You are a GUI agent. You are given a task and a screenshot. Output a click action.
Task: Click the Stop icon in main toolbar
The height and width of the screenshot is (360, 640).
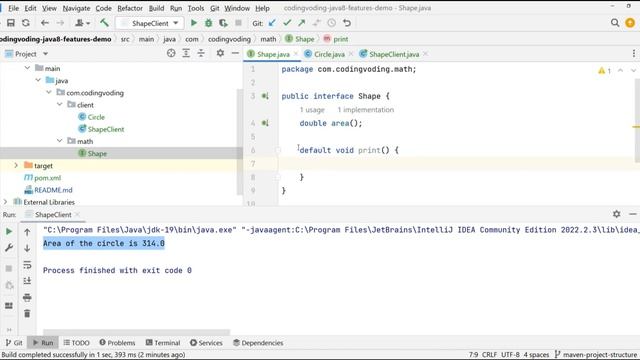click(238, 23)
